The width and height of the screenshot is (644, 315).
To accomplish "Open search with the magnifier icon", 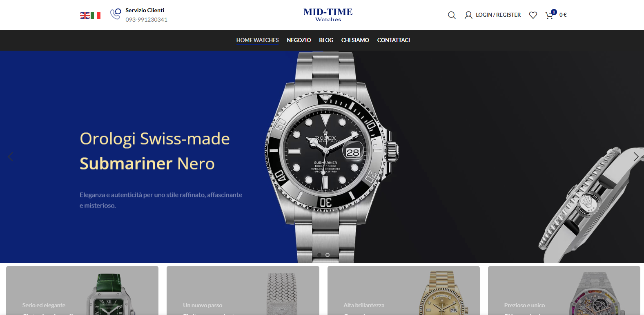I will point(452,15).
